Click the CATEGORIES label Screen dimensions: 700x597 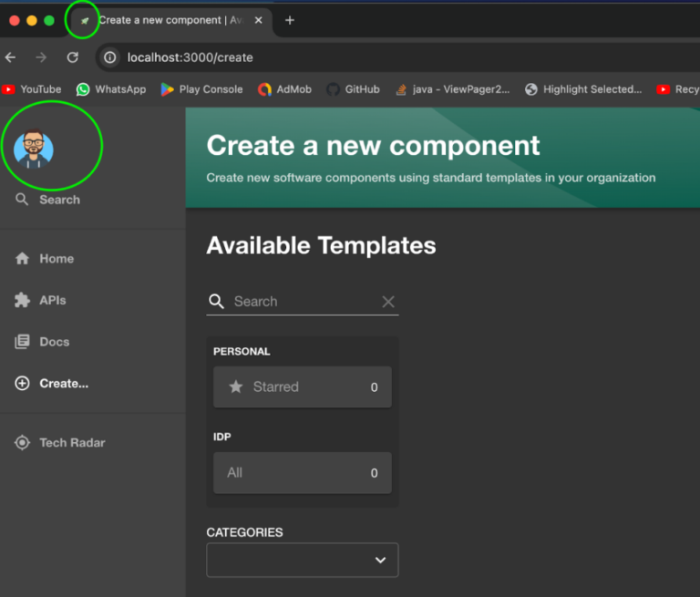coord(244,532)
